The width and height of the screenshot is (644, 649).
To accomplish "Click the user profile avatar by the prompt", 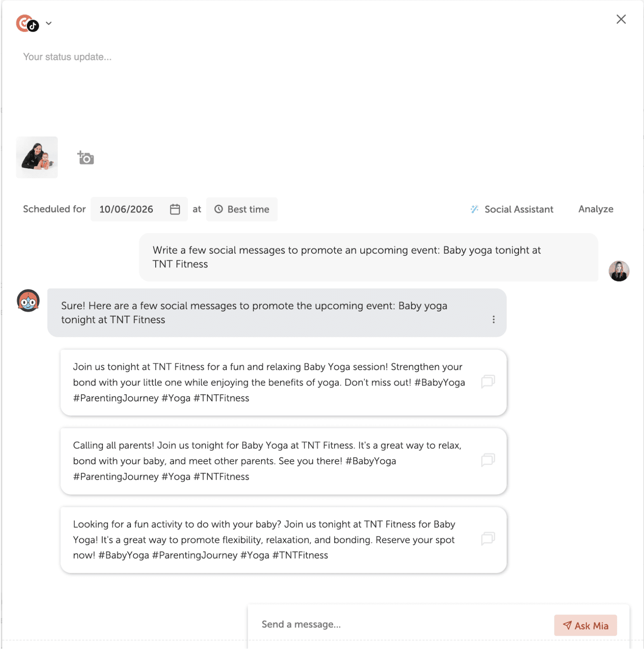I will 619,271.
